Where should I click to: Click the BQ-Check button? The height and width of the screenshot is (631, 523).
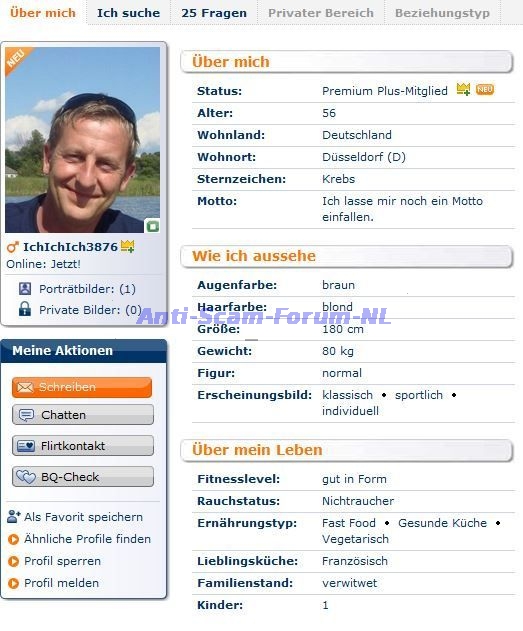point(83,477)
